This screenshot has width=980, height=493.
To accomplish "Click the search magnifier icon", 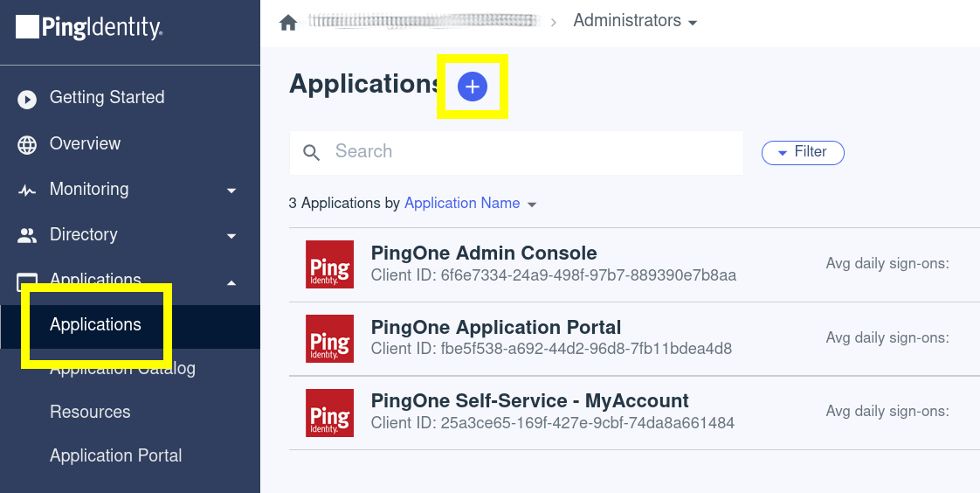I will tap(312, 153).
